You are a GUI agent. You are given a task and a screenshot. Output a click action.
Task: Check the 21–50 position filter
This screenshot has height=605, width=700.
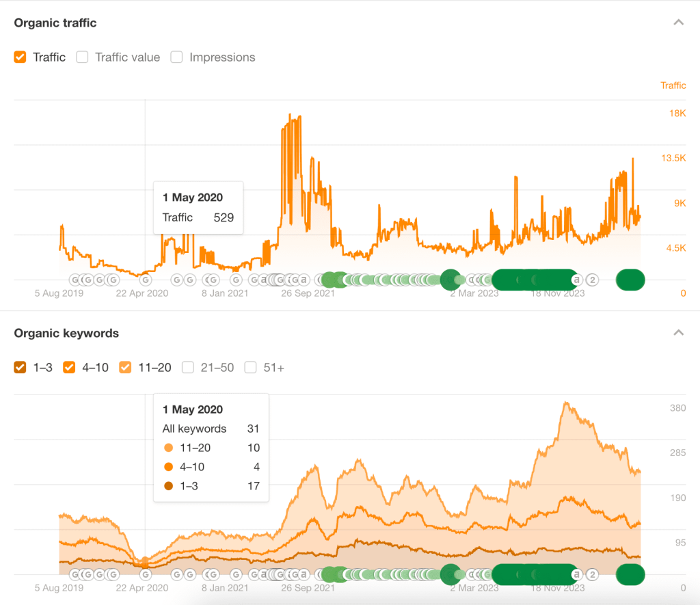tap(188, 368)
